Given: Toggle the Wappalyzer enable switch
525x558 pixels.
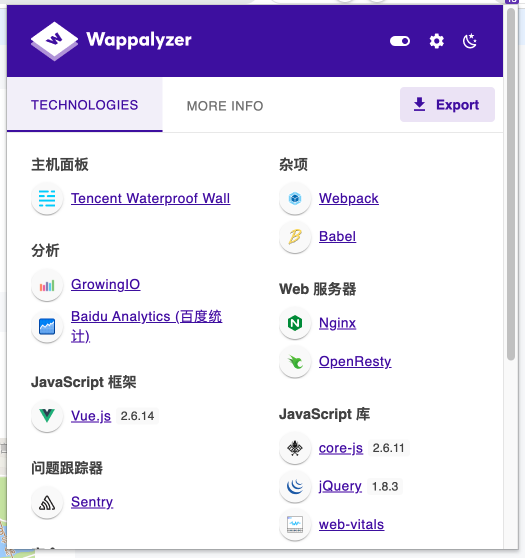Looking at the screenshot, I should point(400,41).
